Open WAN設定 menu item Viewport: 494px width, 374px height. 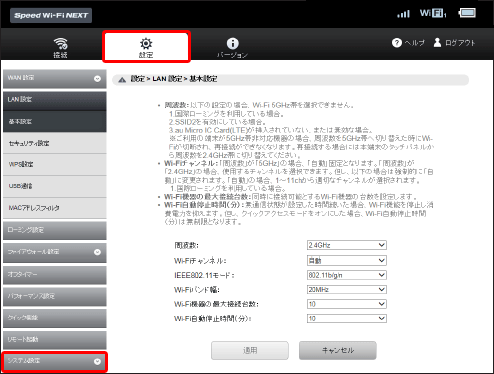(55, 79)
